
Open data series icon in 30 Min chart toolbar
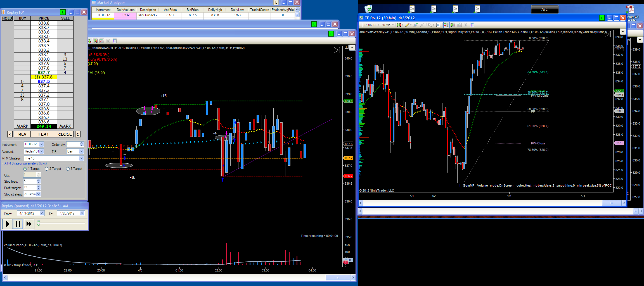point(453,25)
